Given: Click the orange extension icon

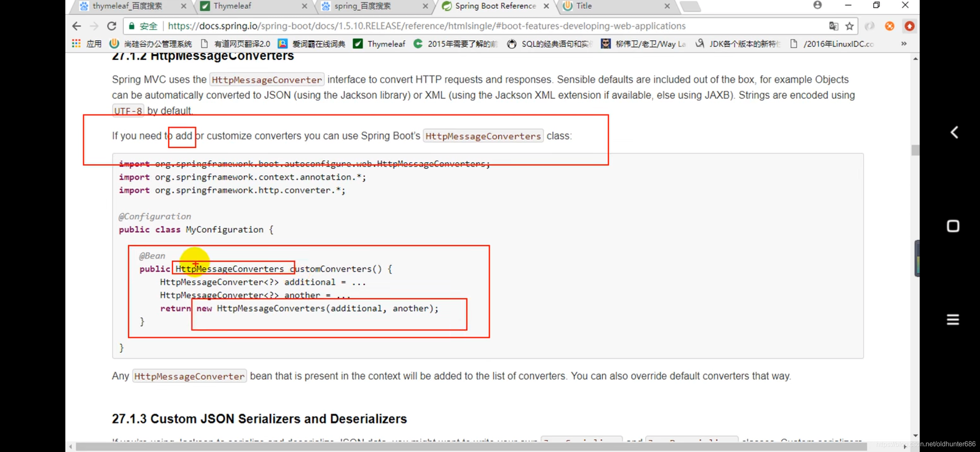Looking at the screenshot, I should [x=890, y=26].
